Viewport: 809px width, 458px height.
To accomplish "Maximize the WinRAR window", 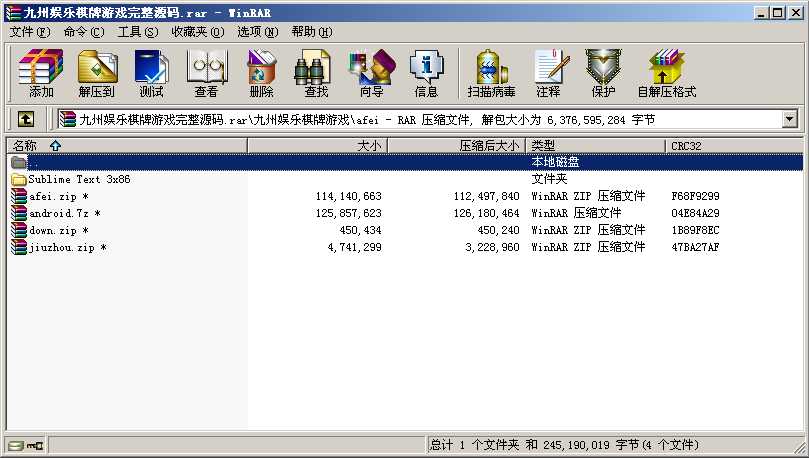I will click(778, 13).
